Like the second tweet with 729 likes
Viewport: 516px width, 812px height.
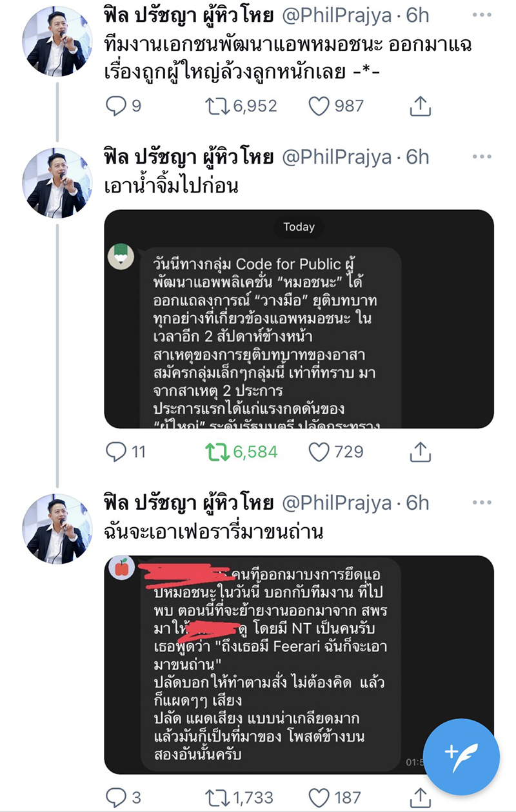point(319,452)
